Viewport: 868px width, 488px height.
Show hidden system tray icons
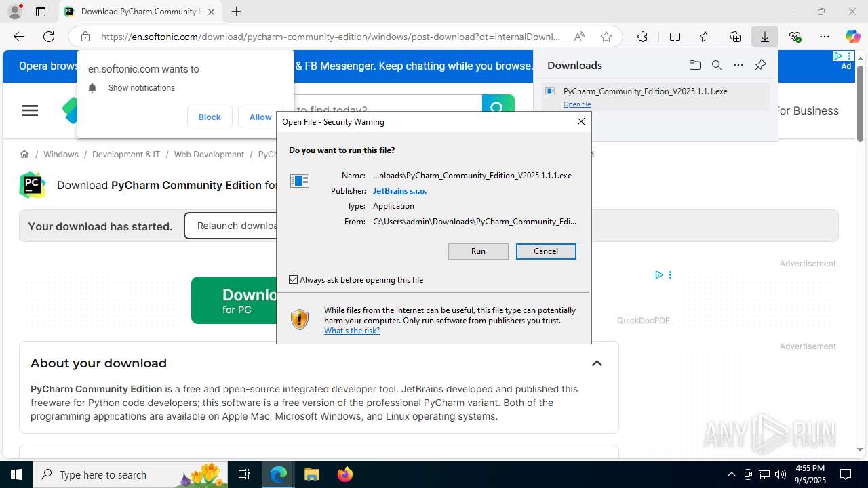pyautogui.click(x=731, y=474)
